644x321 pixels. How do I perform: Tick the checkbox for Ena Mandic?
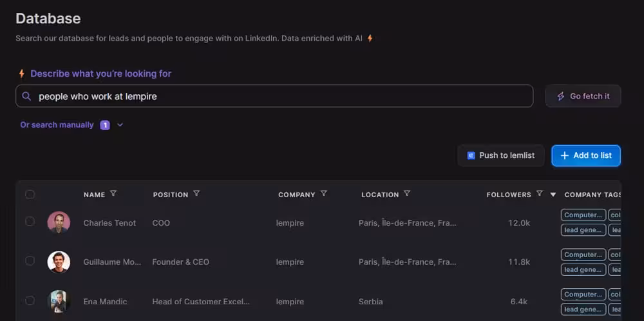point(30,300)
